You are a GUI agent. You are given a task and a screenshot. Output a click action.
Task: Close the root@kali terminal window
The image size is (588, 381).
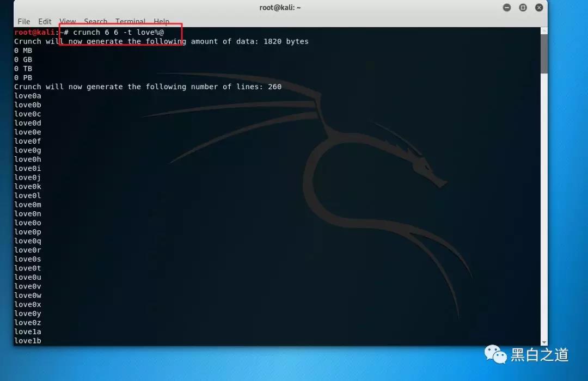[x=539, y=8]
